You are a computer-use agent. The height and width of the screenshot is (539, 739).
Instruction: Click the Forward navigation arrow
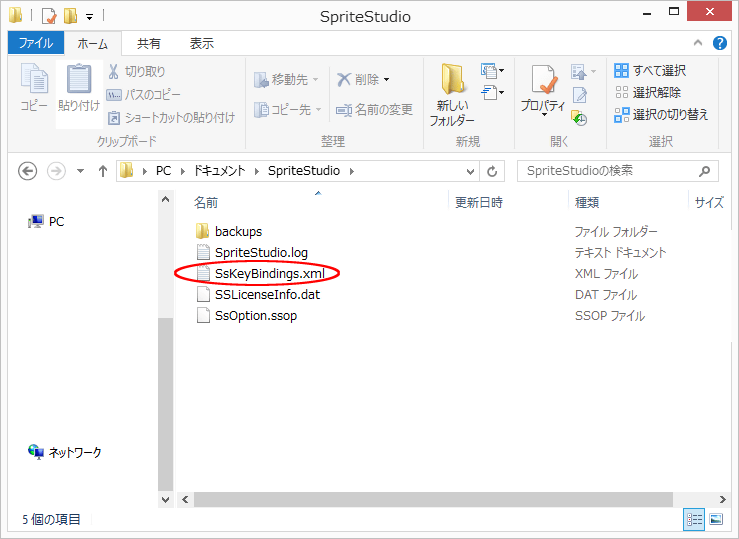point(56,171)
